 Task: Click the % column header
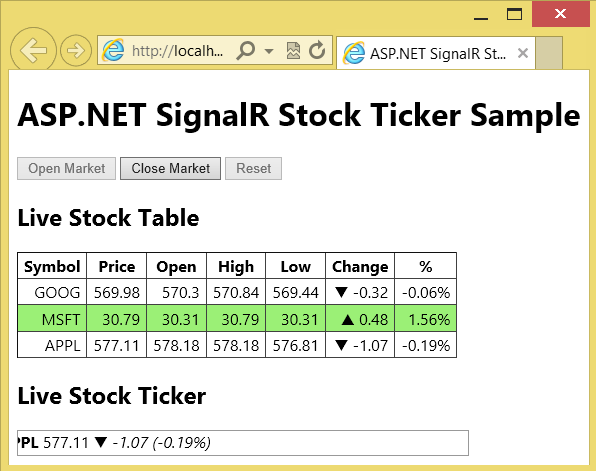pos(426,266)
